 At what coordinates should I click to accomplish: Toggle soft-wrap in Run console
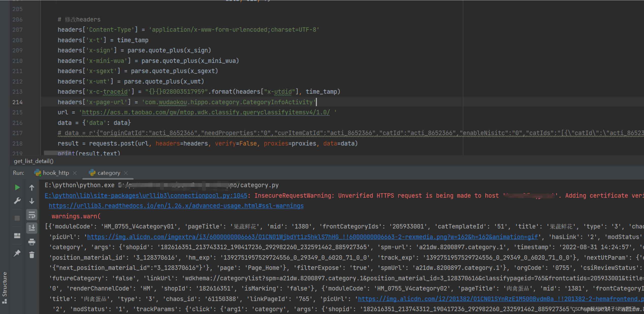(32, 215)
